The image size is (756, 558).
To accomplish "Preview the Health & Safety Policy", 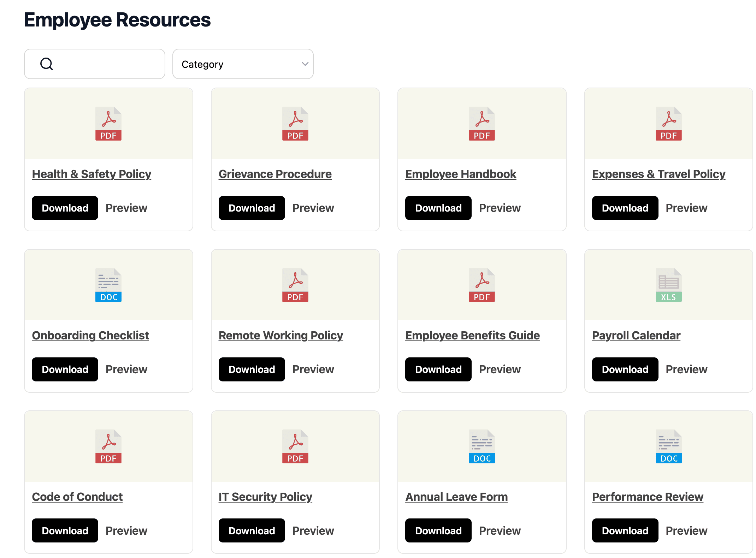I will [x=126, y=208].
